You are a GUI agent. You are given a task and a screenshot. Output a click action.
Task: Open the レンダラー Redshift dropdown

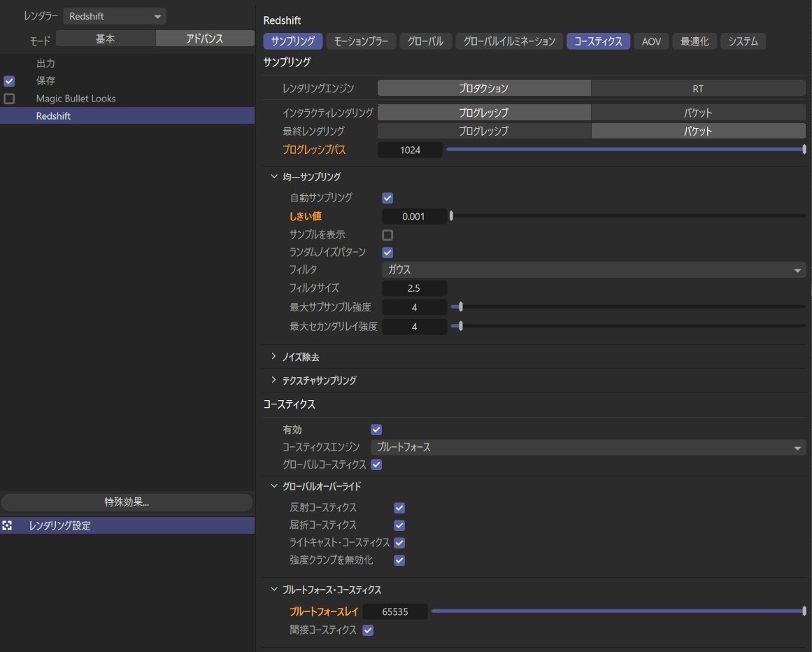coord(115,16)
